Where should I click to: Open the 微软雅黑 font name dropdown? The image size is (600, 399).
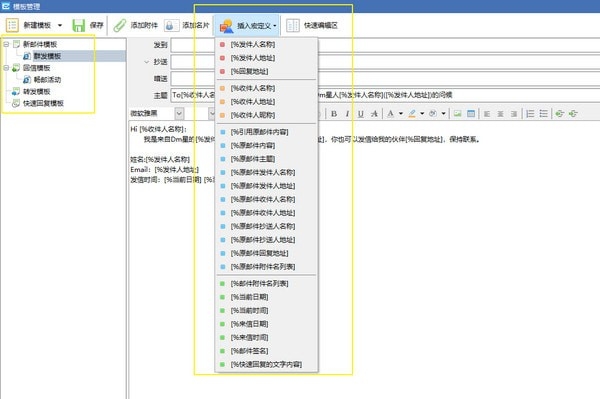point(179,114)
